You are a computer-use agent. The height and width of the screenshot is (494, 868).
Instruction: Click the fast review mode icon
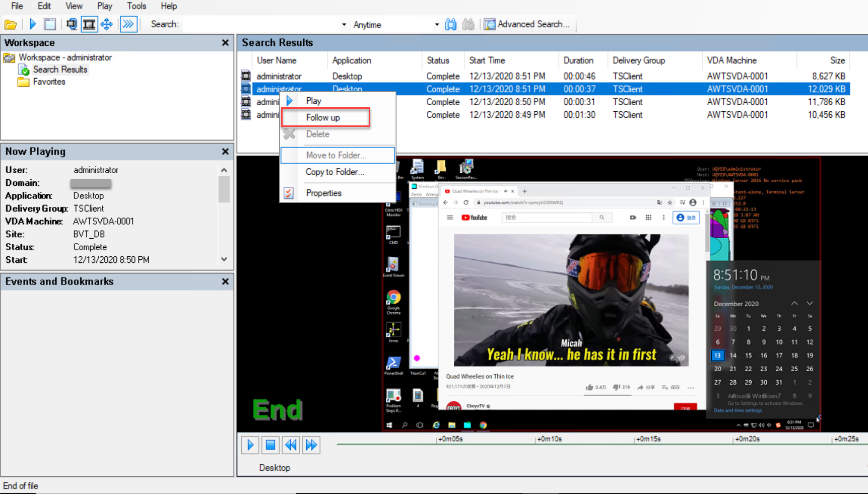129,24
